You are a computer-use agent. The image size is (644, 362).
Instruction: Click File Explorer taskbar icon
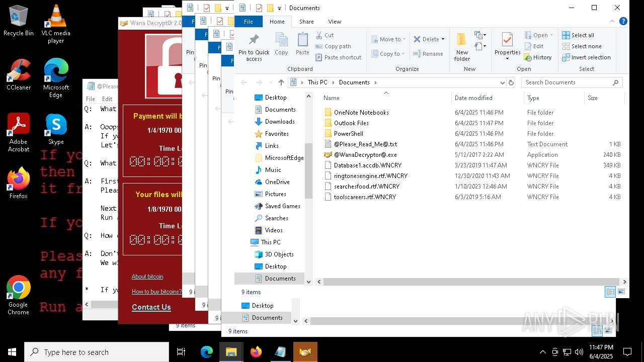[231, 352]
